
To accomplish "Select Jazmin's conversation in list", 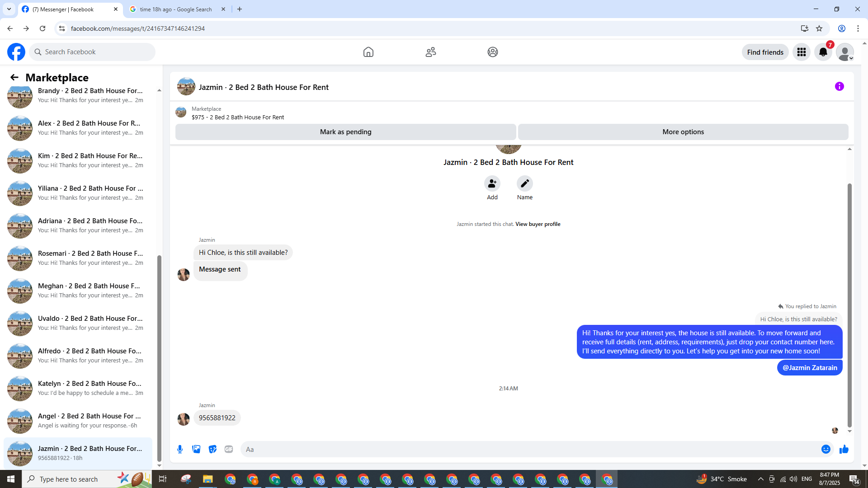I will coord(78,453).
